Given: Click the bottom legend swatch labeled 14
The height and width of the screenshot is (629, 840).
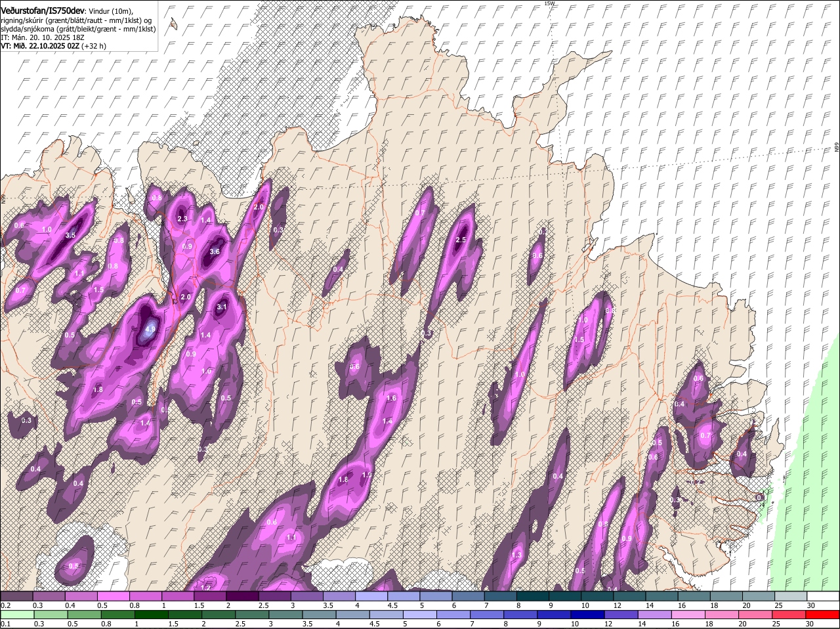Looking at the screenshot, I should pos(655,615).
